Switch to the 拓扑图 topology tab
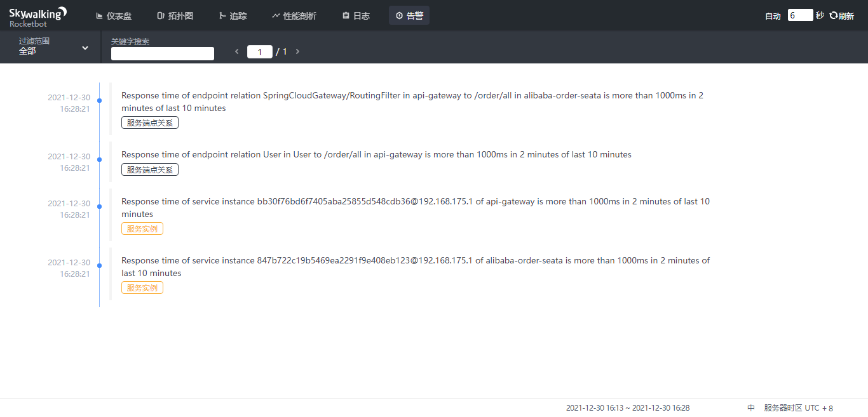868x417 pixels. click(175, 16)
